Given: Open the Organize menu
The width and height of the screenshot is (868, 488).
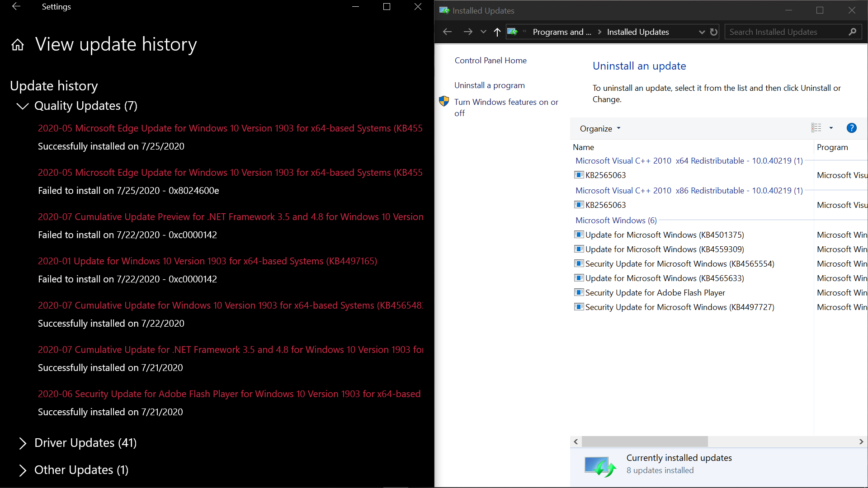Looking at the screenshot, I should tap(600, 129).
